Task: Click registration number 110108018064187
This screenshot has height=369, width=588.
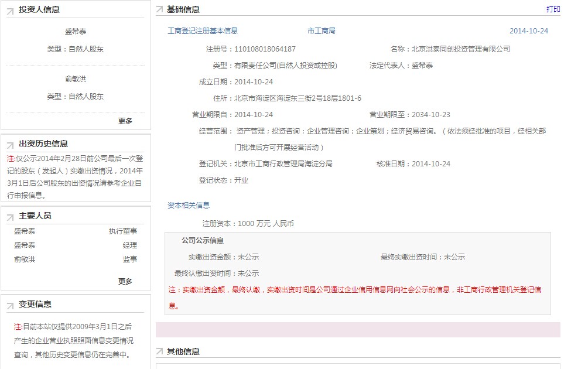Action: 265,49
